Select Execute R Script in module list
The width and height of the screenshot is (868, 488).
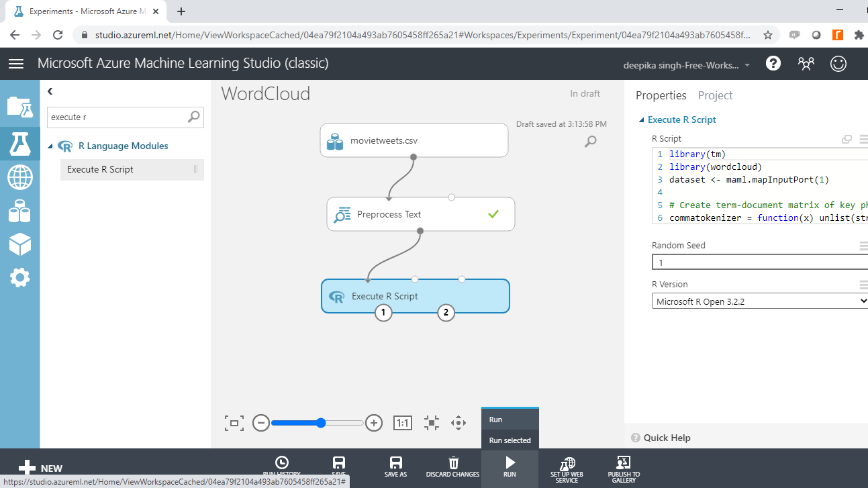click(132, 169)
